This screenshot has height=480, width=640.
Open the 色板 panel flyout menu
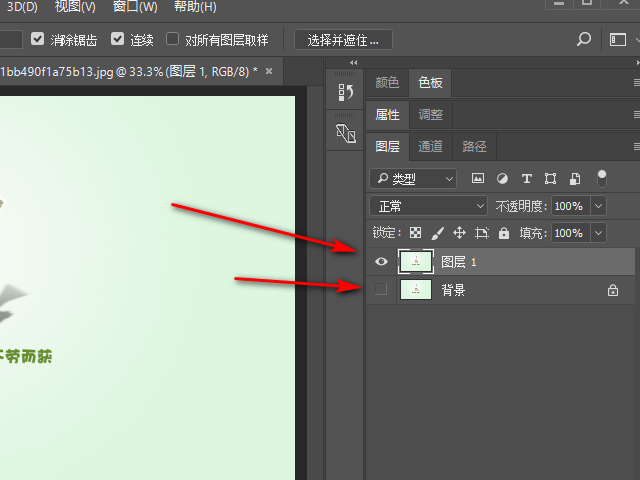[x=636, y=82]
